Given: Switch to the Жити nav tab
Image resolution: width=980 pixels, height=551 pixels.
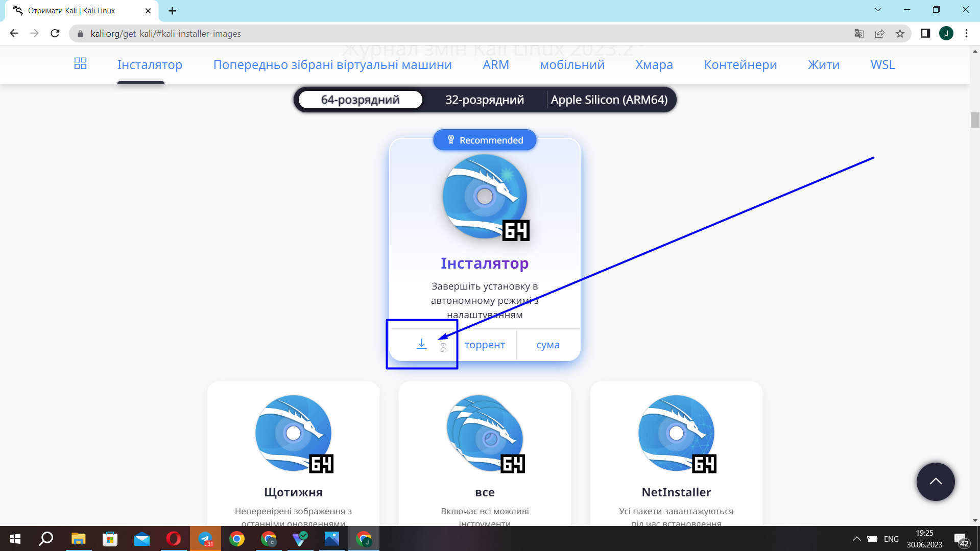Looking at the screenshot, I should [x=824, y=65].
